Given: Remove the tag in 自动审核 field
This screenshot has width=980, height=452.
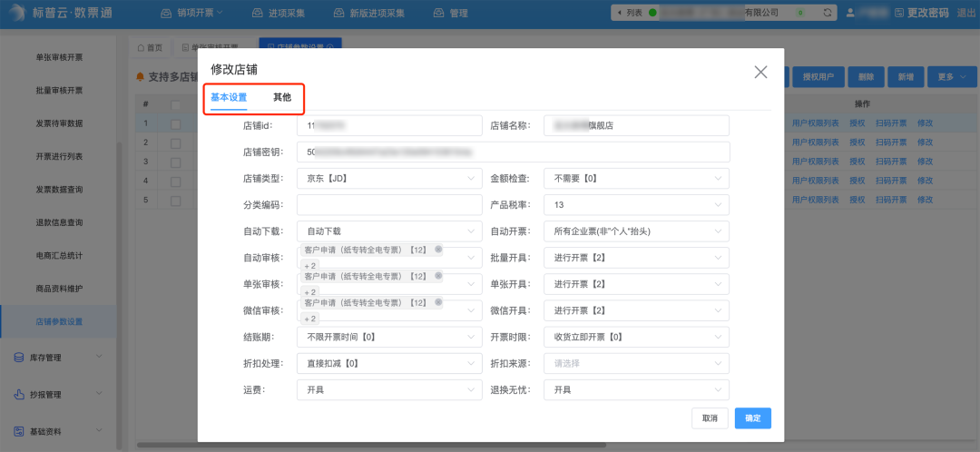Looking at the screenshot, I should pyautogui.click(x=438, y=249).
